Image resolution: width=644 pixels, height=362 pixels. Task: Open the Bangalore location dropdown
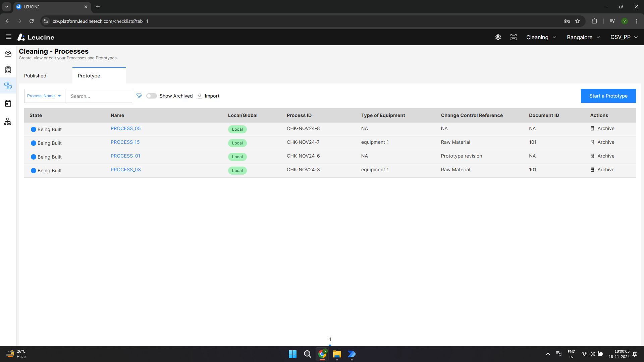click(583, 37)
